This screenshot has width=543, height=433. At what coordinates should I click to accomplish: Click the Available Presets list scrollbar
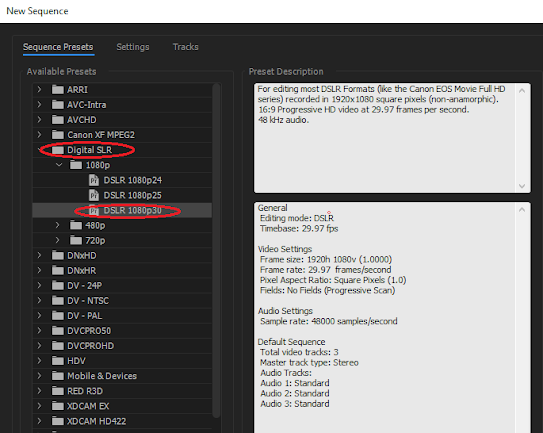[x=216, y=250]
